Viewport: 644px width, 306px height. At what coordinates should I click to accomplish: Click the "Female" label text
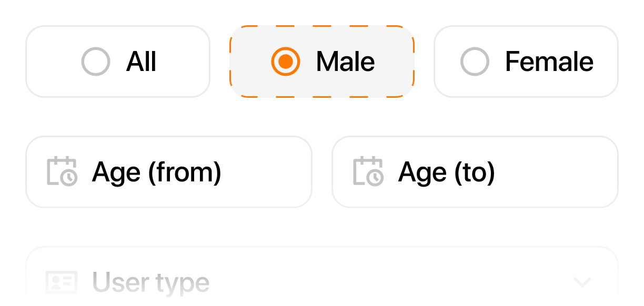click(549, 62)
